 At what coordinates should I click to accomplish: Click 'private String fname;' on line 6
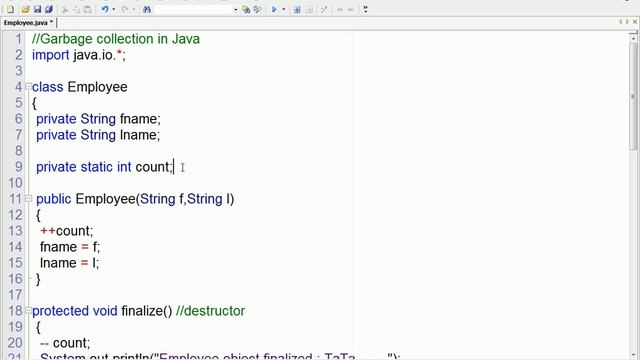pos(98,119)
